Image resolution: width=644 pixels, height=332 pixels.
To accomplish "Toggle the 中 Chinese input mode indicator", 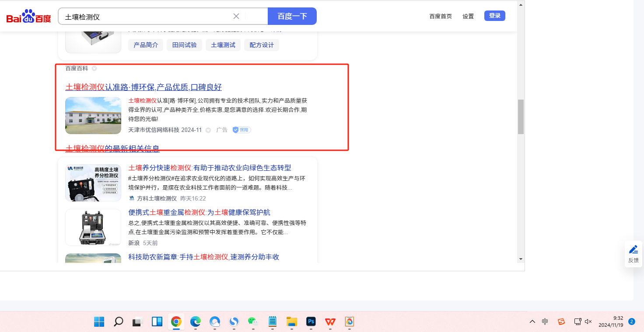I will 545,322.
